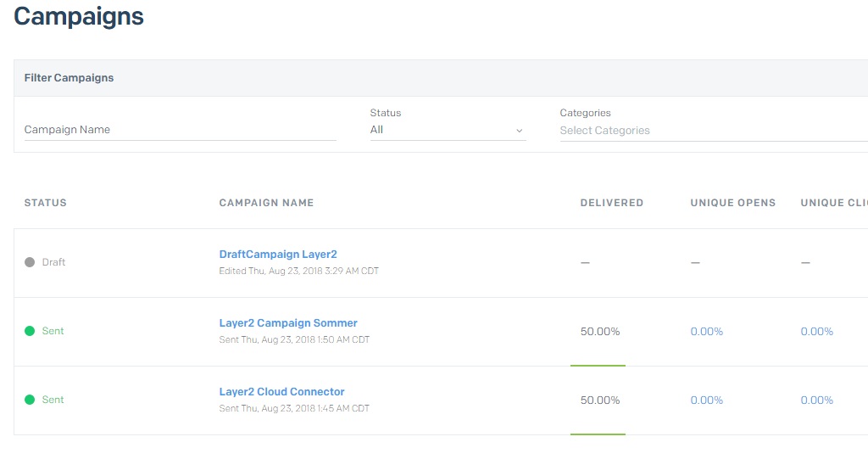
Task: Click green status dot for Layer2 Cloud Connector
Action: 30,400
